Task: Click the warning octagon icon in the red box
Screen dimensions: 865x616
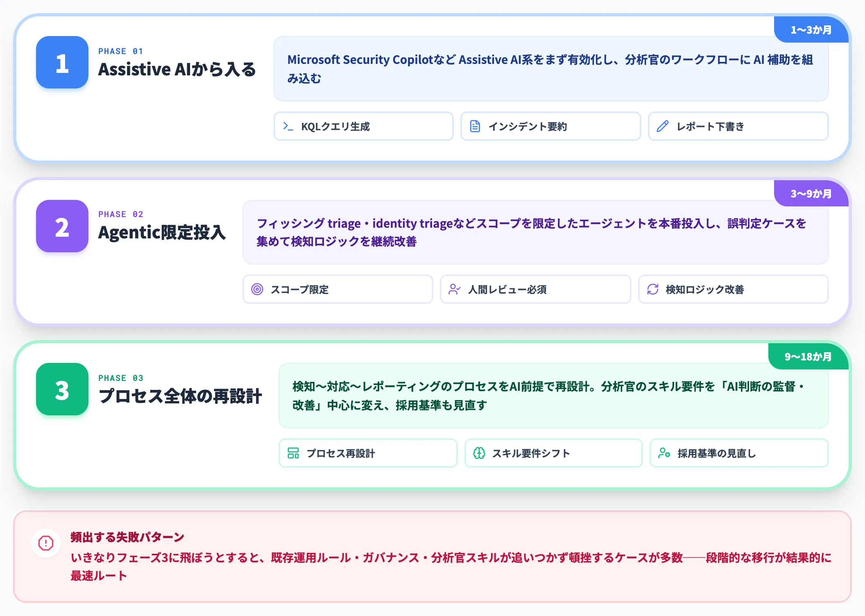Action: point(46,543)
